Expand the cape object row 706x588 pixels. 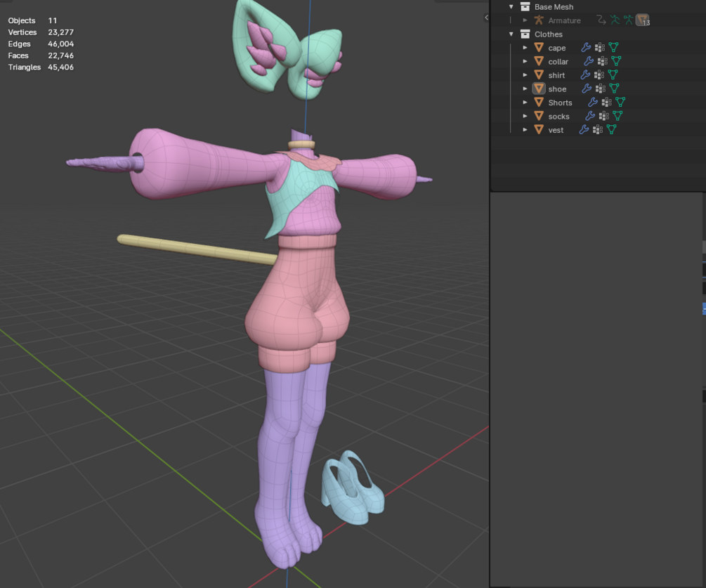[x=525, y=47]
